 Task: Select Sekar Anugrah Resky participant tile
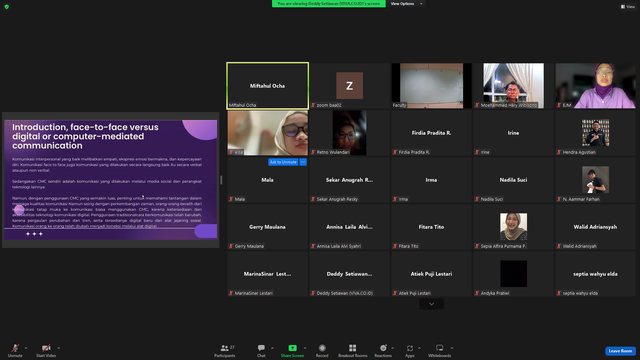click(x=349, y=180)
